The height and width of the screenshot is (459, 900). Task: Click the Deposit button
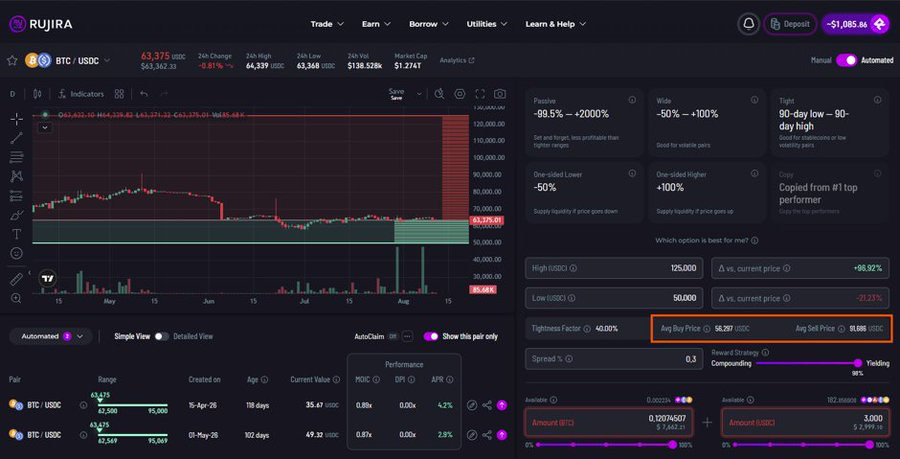(x=790, y=24)
